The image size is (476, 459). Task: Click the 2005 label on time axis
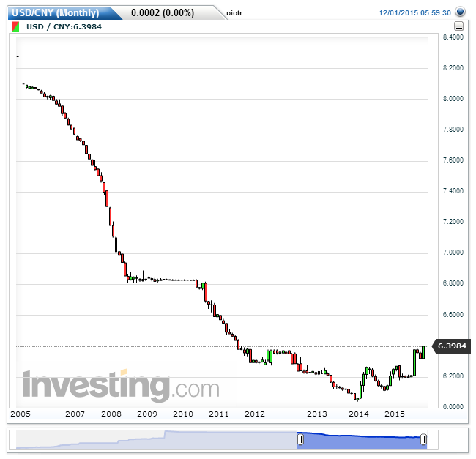21,414
